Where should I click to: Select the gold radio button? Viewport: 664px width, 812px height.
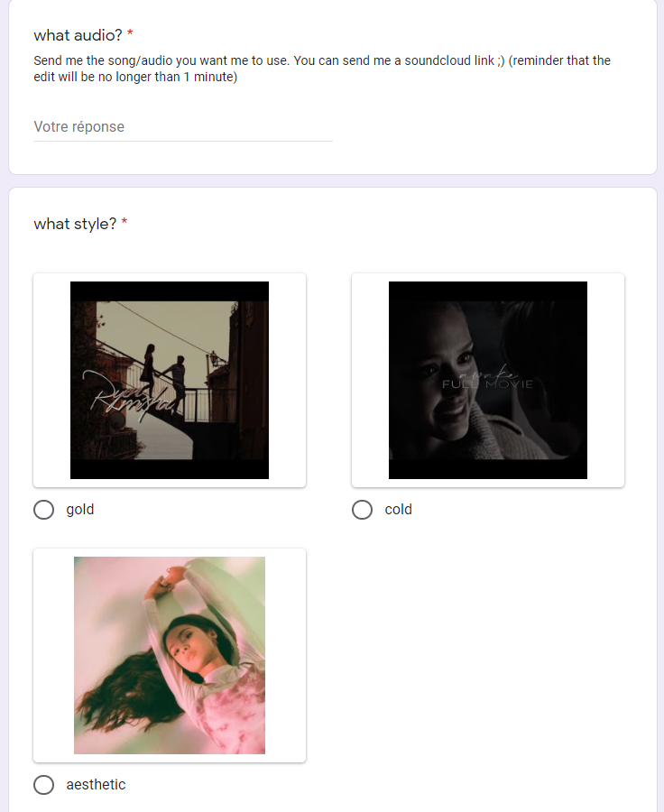point(44,510)
